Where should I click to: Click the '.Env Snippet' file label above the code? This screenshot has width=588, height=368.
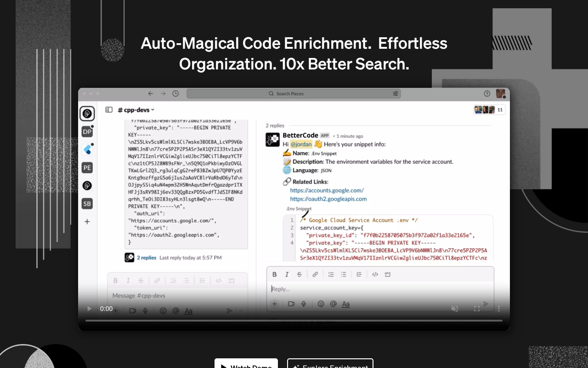[x=299, y=208]
